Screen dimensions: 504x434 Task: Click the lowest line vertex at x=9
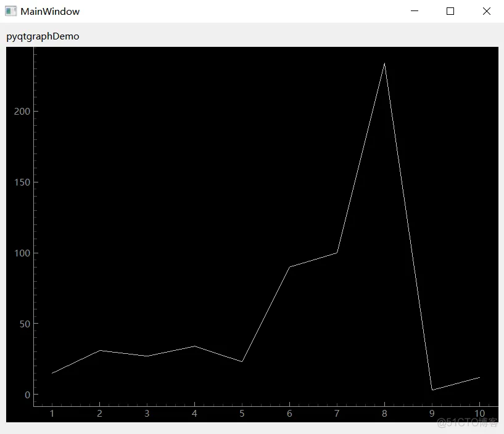point(432,390)
